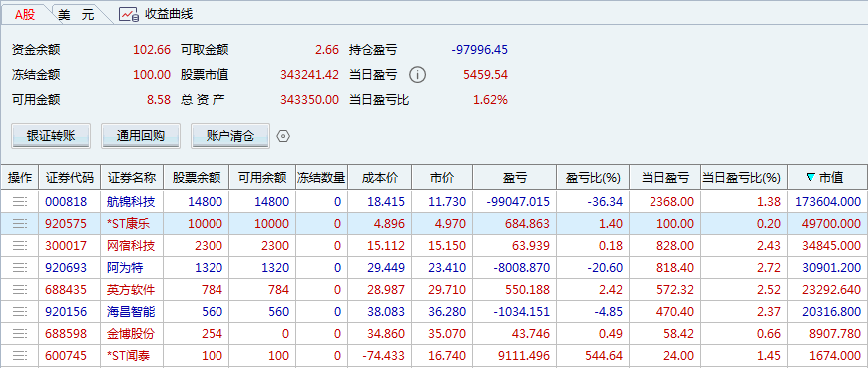Image resolution: width=868 pixels, height=368 pixels.
Task: Sort by 盈亏比(%) column header
Action: [593, 178]
